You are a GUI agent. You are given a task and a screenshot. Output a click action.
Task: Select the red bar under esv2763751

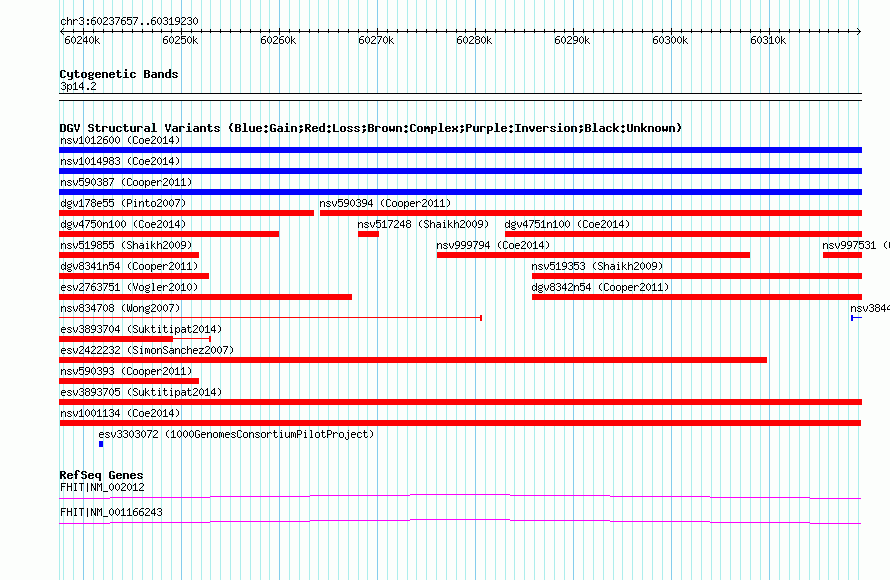click(205, 297)
